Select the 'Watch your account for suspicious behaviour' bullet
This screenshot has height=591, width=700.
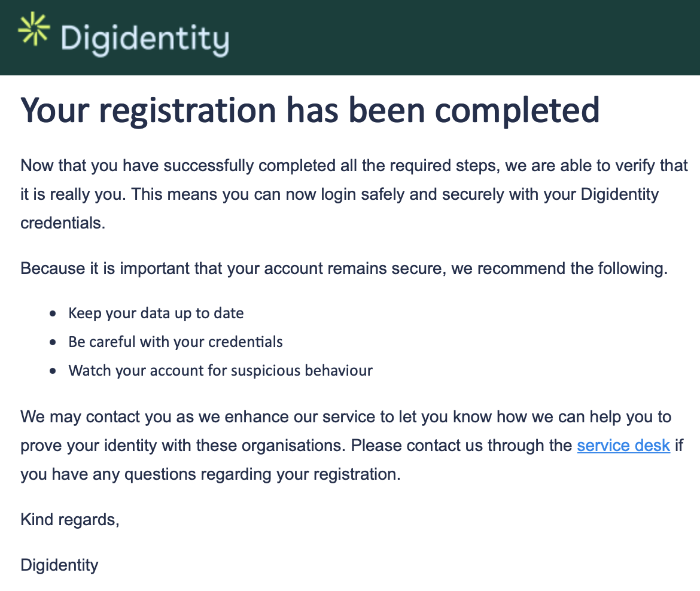(221, 370)
